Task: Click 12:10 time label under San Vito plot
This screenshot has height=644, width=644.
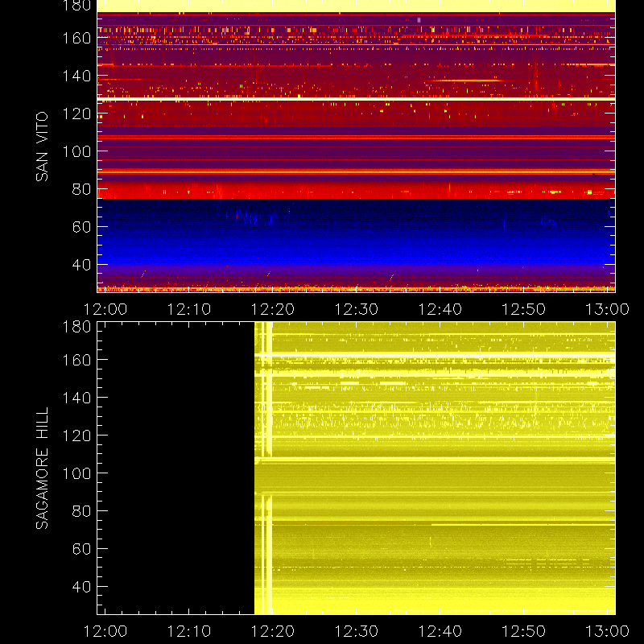Action: (x=189, y=309)
